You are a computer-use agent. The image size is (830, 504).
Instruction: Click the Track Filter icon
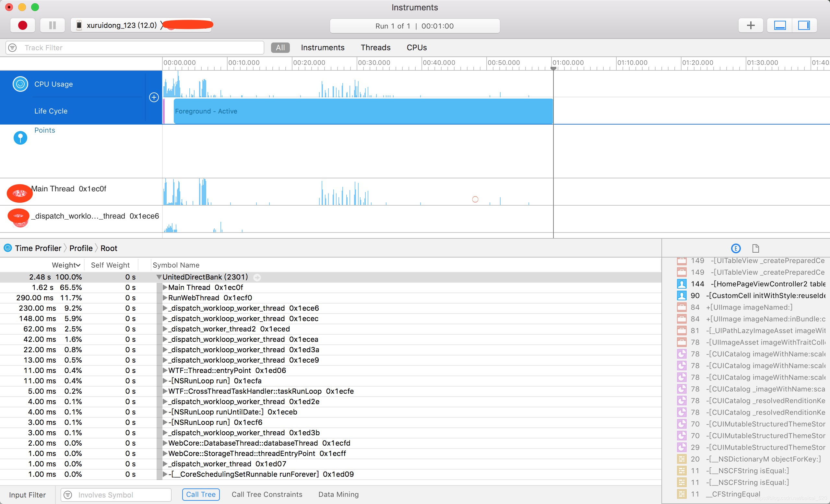tap(12, 48)
